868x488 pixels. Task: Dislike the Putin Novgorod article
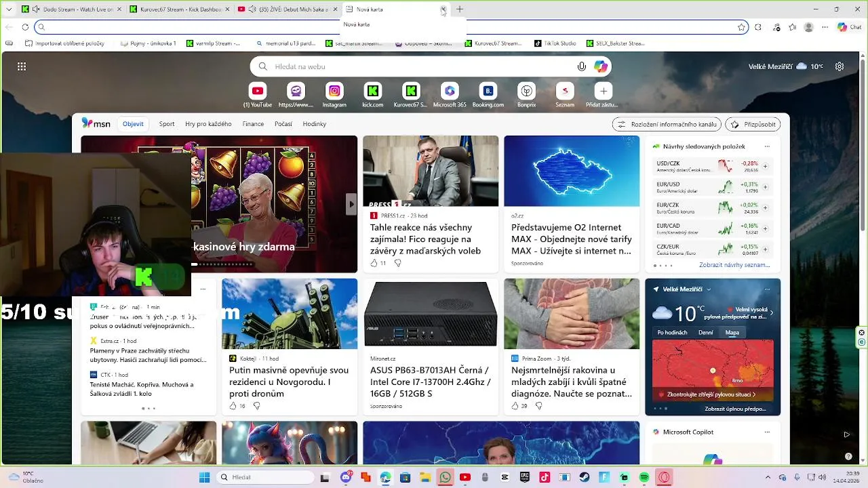coord(256,406)
